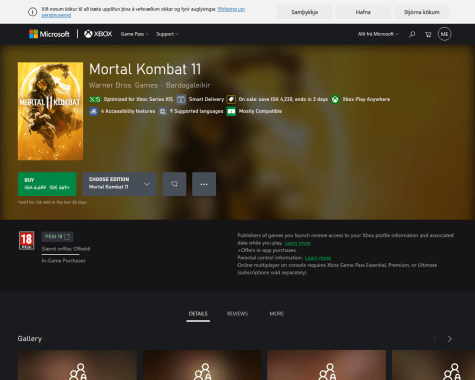Click the Warner Bros. Games publisher text
The image size is (475, 380).
pyautogui.click(x=123, y=85)
